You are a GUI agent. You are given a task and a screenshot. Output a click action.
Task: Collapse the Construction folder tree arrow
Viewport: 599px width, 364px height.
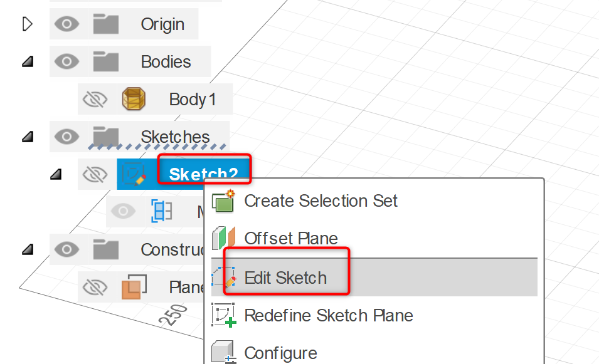point(26,249)
